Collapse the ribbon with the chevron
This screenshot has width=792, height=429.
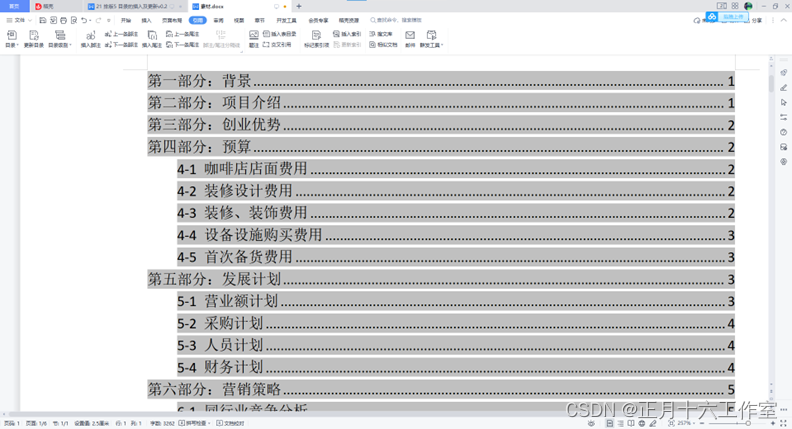[784, 20]
